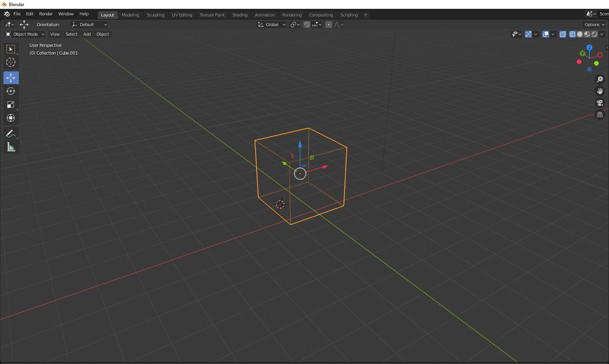609x364 pixels.
Task: Click the move drag-handle icon in tool header
Action: 24,25
